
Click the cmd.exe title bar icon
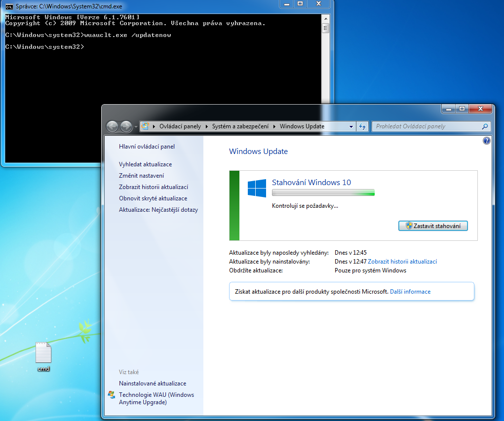click(x=9, y=6)
